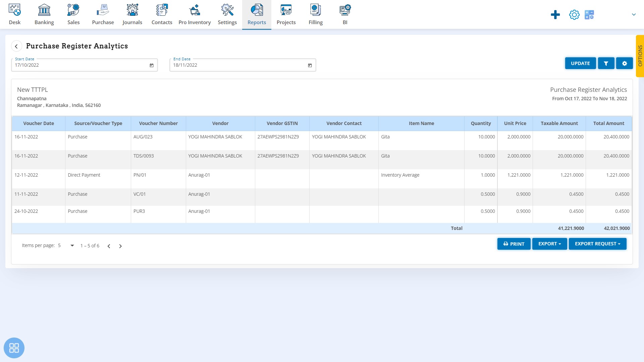The width and height of the screenshot is (644, 362).
Task: Select voucher number PN/01
Action: pyautogui.click(x=140, y=175)
